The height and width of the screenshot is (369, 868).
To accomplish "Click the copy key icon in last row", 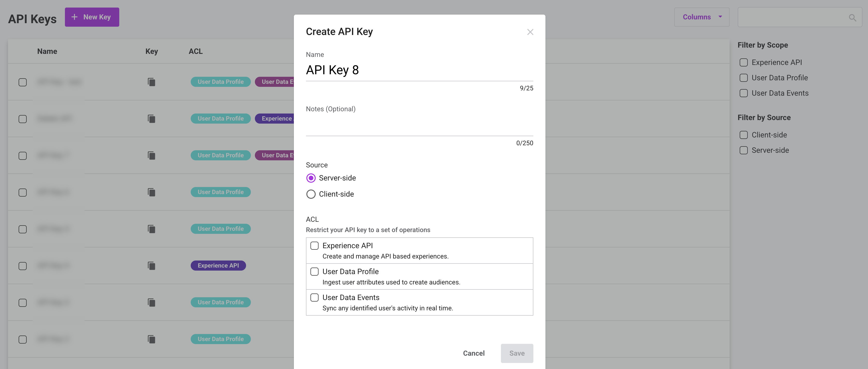I will [x=151, y=339].
